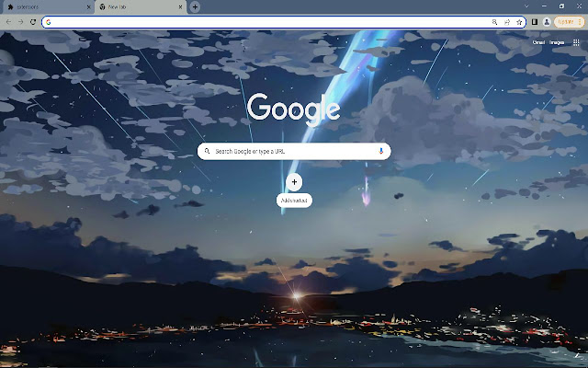This screenshot has width=588, height=368.
Task: Click the Add shortcut label
Action: tap(294, 201)
